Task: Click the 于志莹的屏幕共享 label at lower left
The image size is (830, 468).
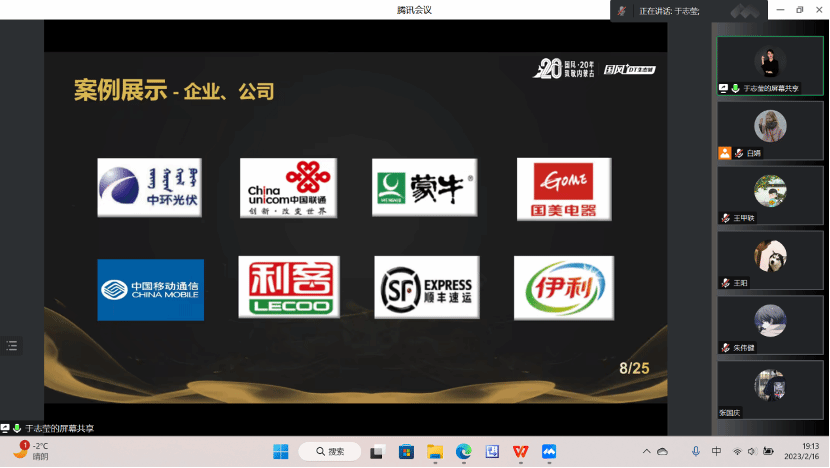Action: coord(59,428)
